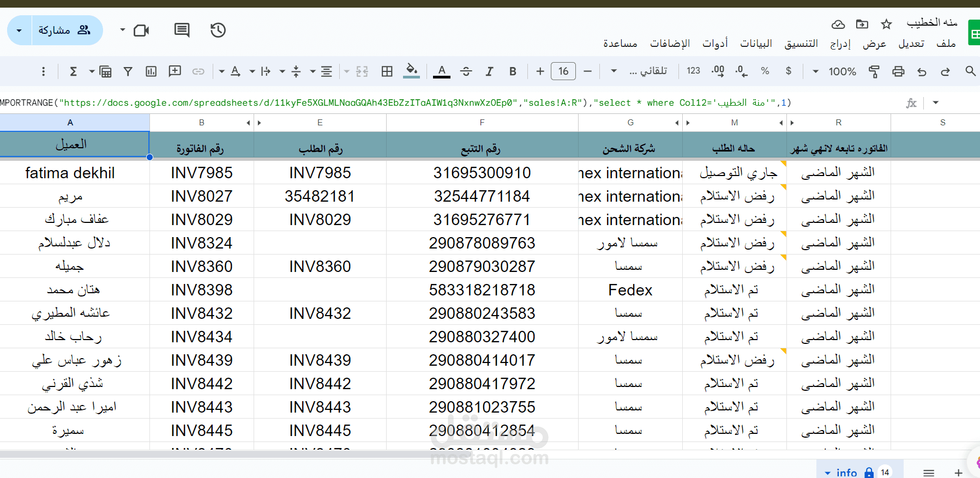Select the paint format roller tool
The width and height of the screenshot is (980, 478).
874,71
